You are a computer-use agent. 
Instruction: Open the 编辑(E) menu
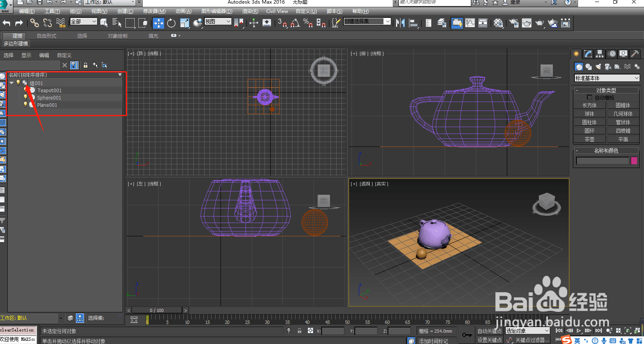click(x=27, y=11)
